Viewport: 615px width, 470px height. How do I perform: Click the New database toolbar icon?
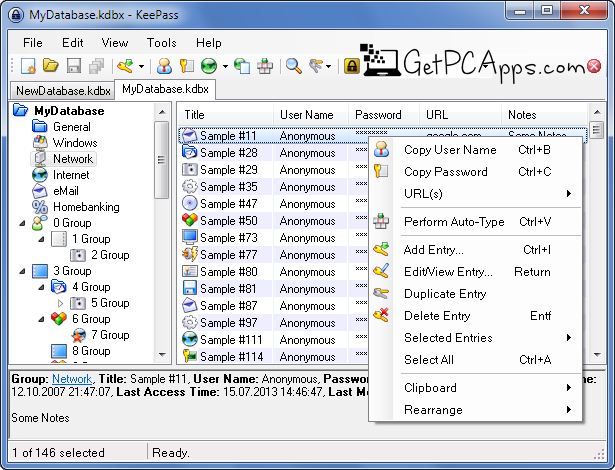tap(28, 66)
